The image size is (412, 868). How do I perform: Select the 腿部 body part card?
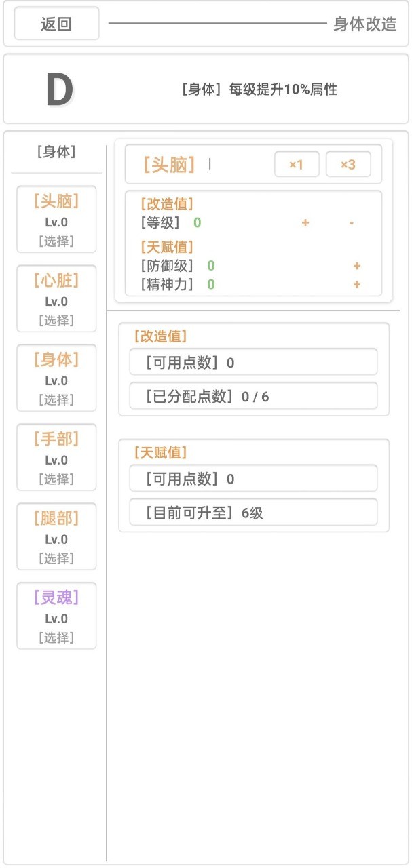(56, 536)
